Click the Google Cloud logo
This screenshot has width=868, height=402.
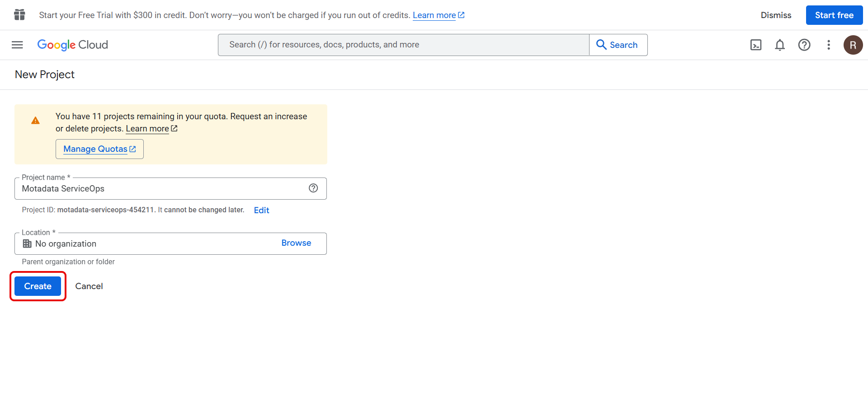pyautogui.click(x=72, y=45)
